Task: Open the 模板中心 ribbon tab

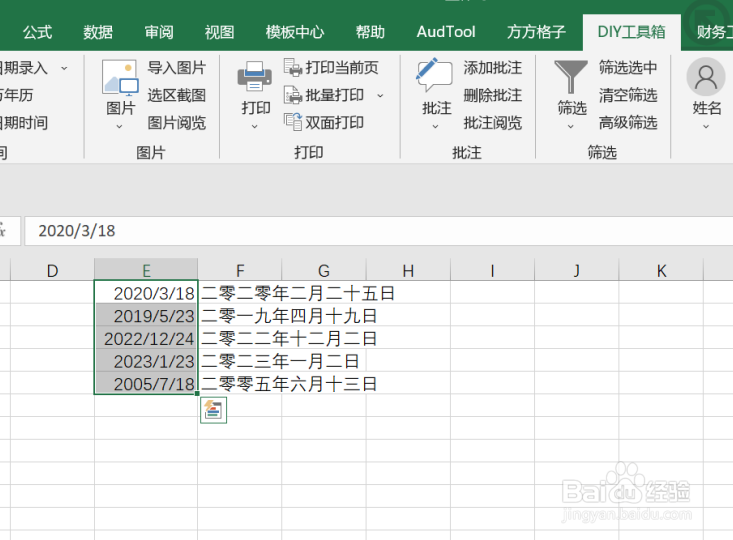Action: click(x=295, y=32)
